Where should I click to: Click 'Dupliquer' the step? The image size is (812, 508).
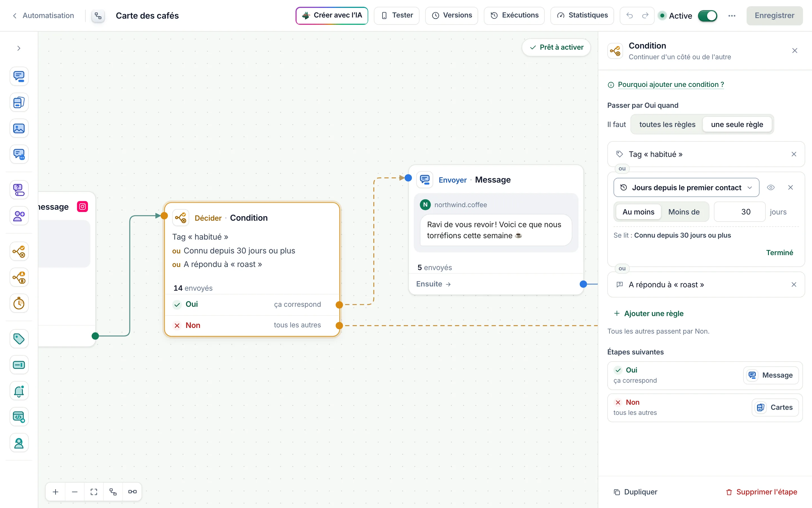(636, 492)
